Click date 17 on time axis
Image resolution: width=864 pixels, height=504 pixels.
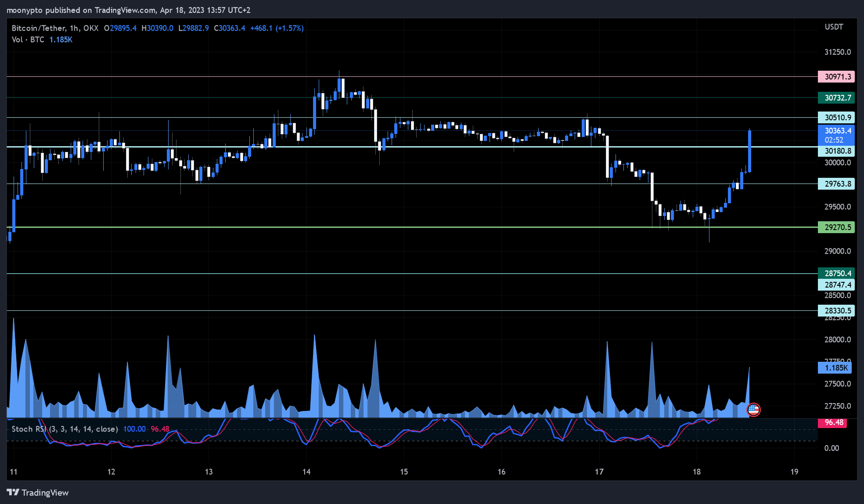pos(599,472)
